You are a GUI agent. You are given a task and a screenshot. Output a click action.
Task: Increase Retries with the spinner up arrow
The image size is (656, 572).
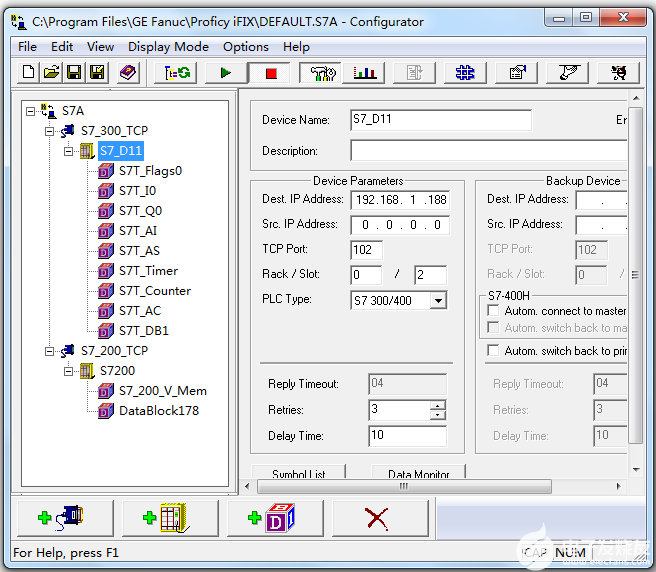click(438, 405)
